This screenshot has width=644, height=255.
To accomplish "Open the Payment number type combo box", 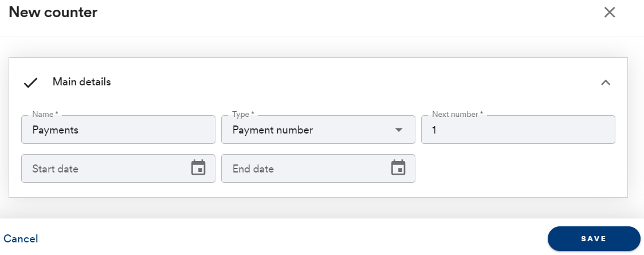I will coord(318,130).
